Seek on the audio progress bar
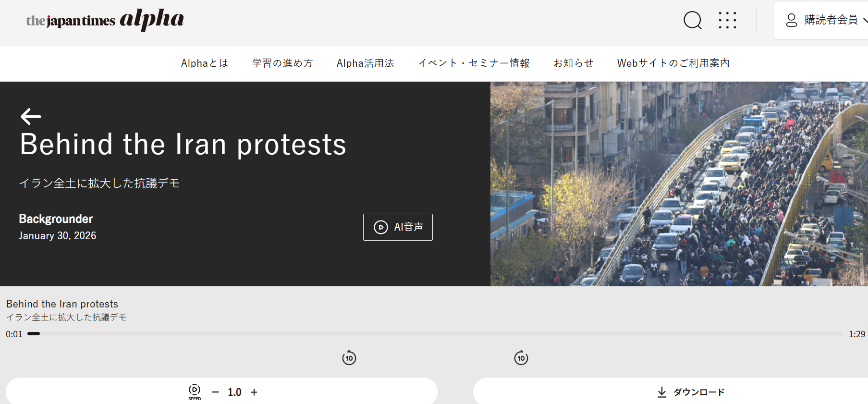The height and width of the screenshot is (404, 868). (x=435, y=333)
